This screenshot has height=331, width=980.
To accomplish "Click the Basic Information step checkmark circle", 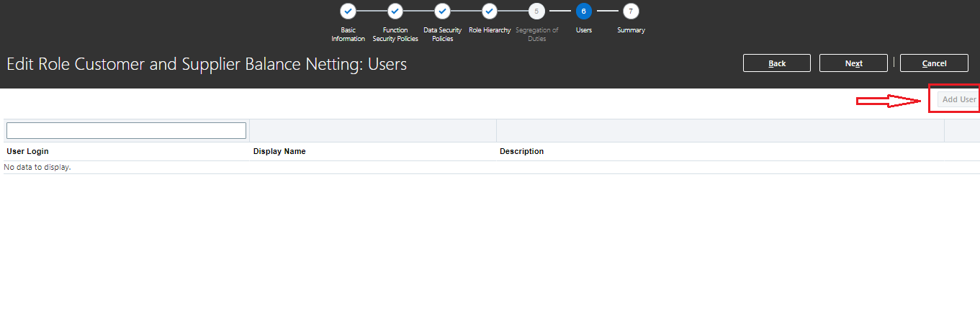I will [348, 12].
